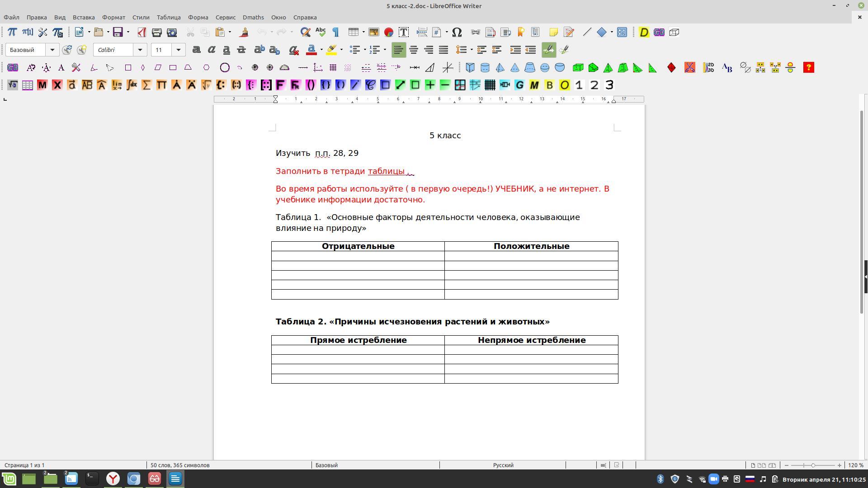Toggle formatting marks (pilcrow icon)
This screenshot has height=488, width=868.
(335, 32)
